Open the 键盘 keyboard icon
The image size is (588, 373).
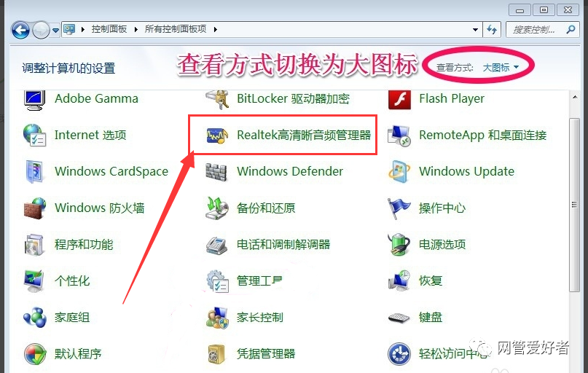tap(399, 318)
